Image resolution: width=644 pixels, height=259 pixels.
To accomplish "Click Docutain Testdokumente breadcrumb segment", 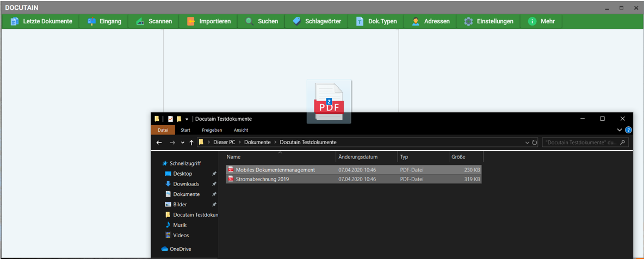I will tap(308, 142).
